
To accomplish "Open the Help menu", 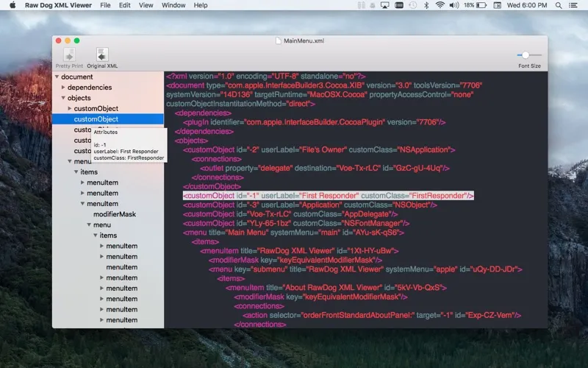I will pyautogui.click(x=201, y=5).
